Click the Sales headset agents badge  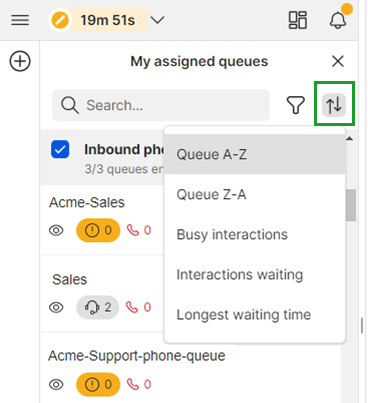[x=98, y=307]
